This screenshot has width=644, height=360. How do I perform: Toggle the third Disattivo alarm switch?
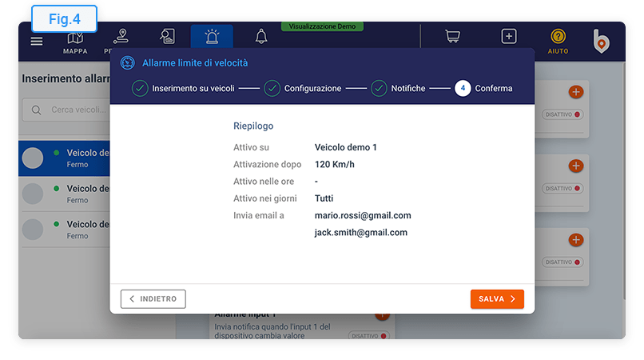(x=563, y=262)
